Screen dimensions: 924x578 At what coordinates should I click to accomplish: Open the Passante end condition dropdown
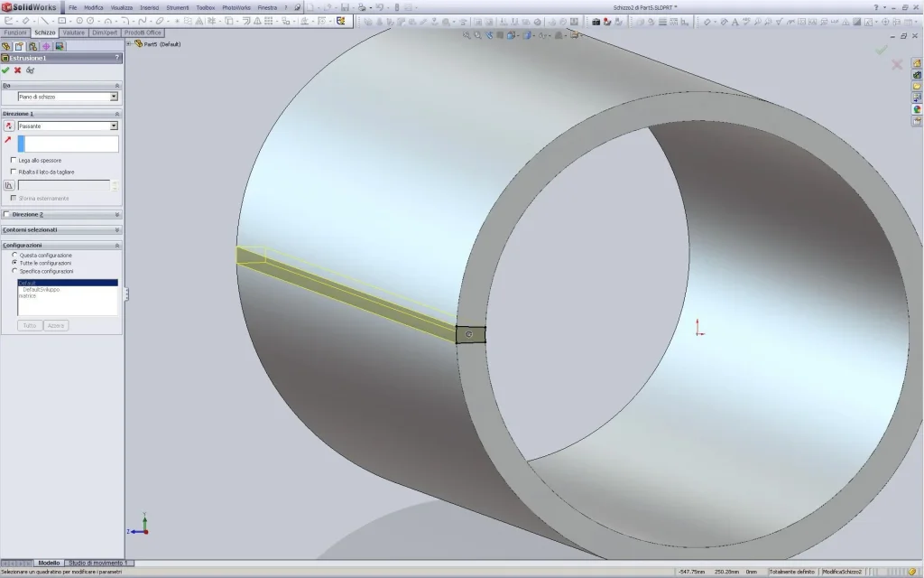pyautogui.click(x=114, y=126)
